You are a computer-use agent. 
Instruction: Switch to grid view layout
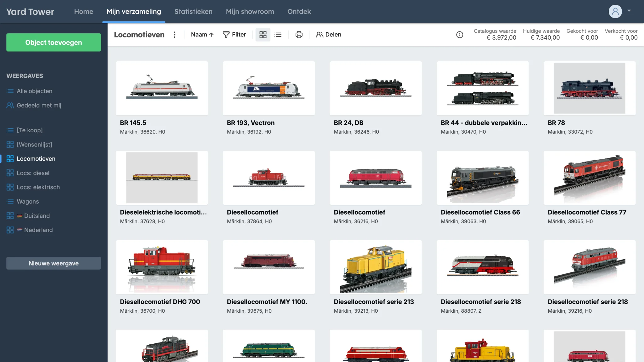tap(263, 35)
